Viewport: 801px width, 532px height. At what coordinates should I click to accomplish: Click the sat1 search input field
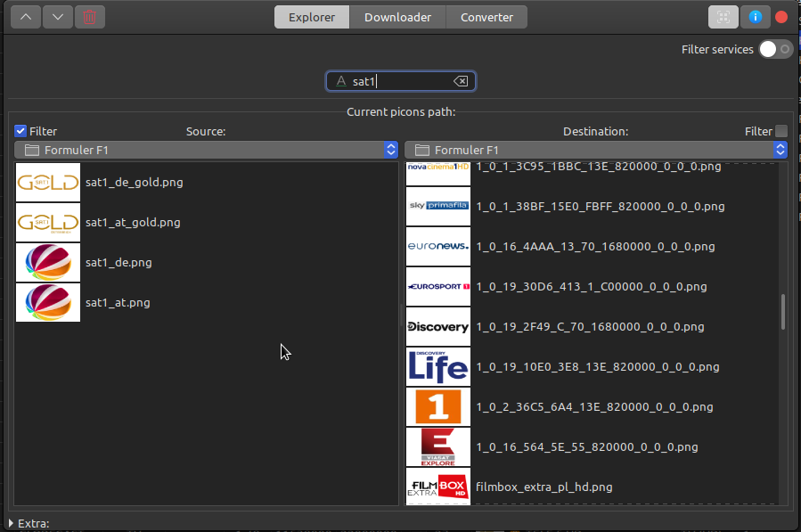pyautogui.click(x=401, y=81)
